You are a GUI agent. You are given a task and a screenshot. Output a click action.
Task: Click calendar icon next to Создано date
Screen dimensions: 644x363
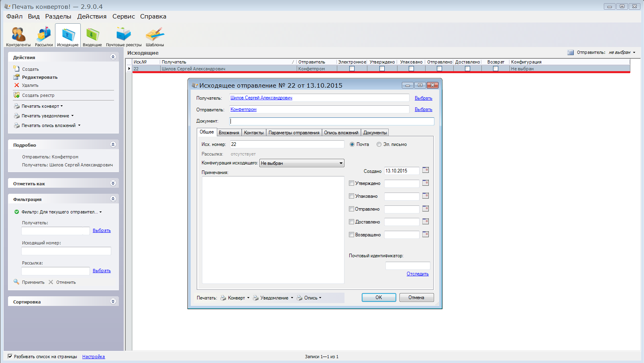[426, 170]
